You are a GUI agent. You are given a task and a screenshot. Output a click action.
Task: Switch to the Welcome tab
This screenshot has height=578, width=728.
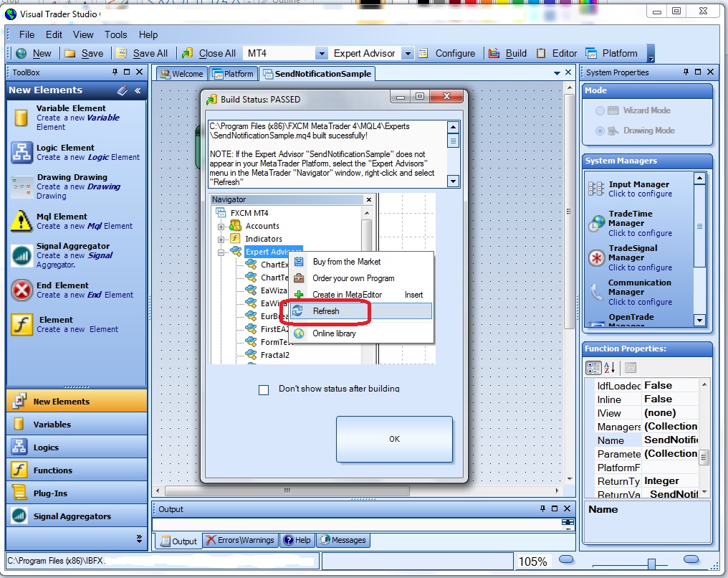181,74
